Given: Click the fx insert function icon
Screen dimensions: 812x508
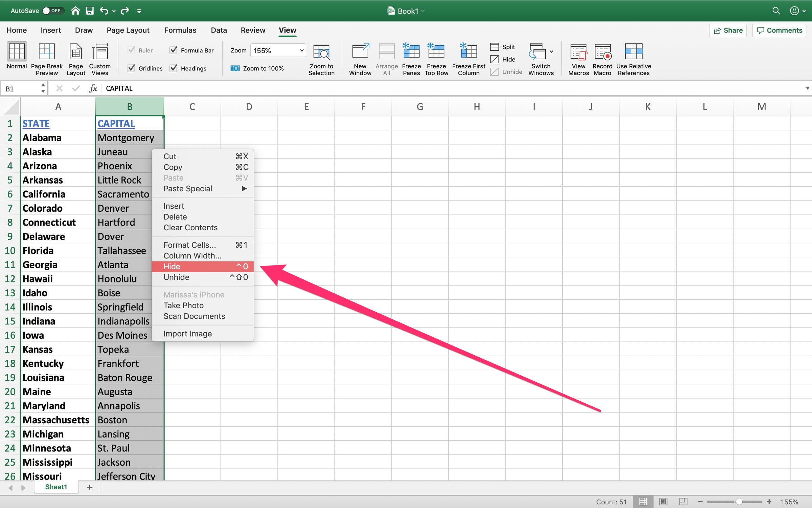Looking at the screenshot, I should click(x=93, y=88).
